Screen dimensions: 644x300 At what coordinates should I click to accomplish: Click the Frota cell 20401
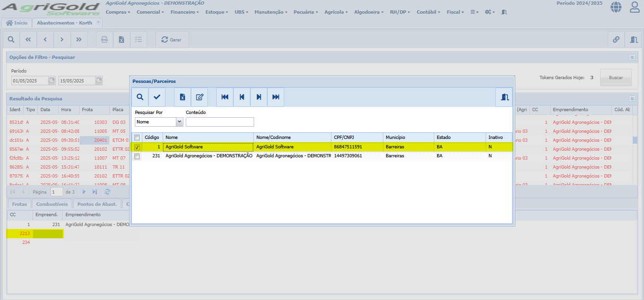[94, 140]
